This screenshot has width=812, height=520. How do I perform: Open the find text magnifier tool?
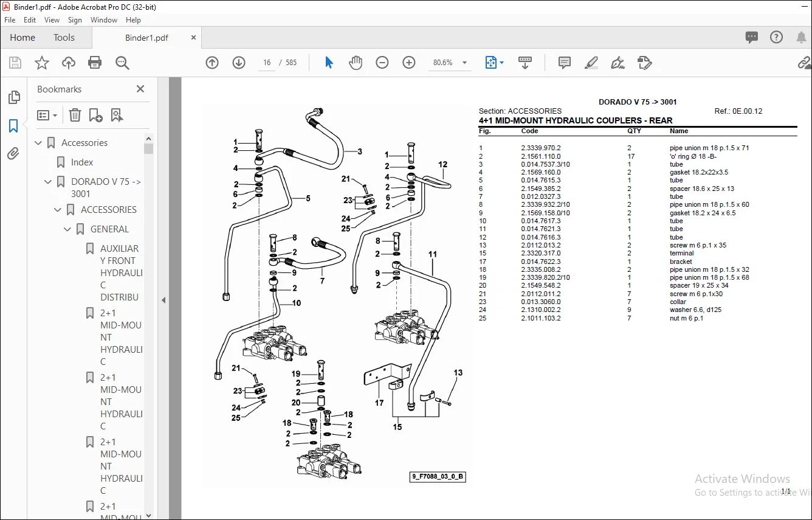[x=122, y=63]
